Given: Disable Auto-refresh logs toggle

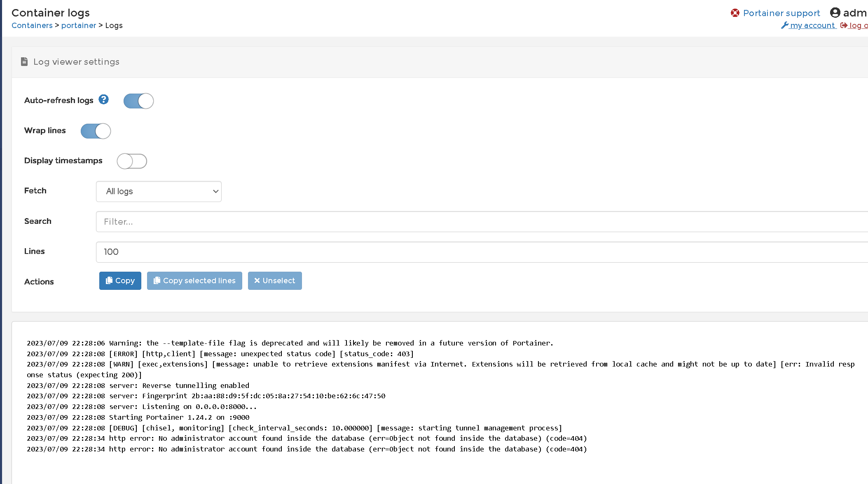Looking at the screenshot, I should click(x=138, y=101).
